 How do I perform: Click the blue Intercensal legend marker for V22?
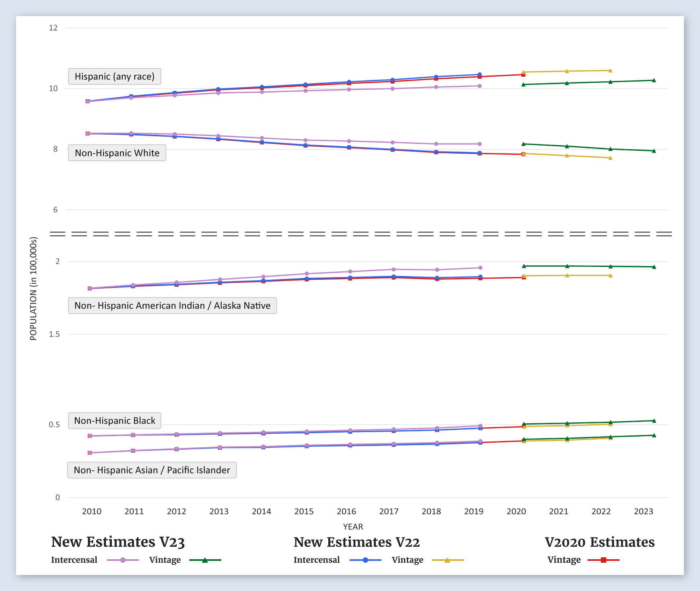click(x=365, y=560)
